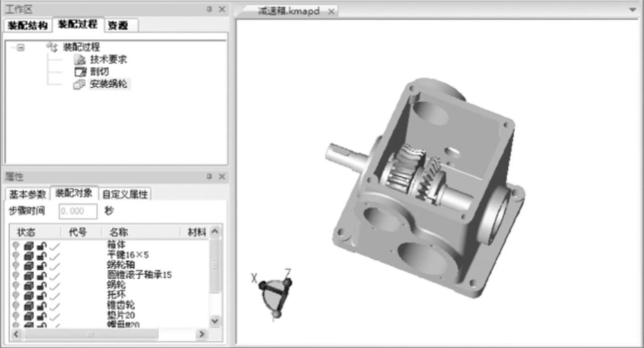Viewport: 644px width, 348px height.
Task: Open the 装配对象 properties tab
Action: coord(74,193)
